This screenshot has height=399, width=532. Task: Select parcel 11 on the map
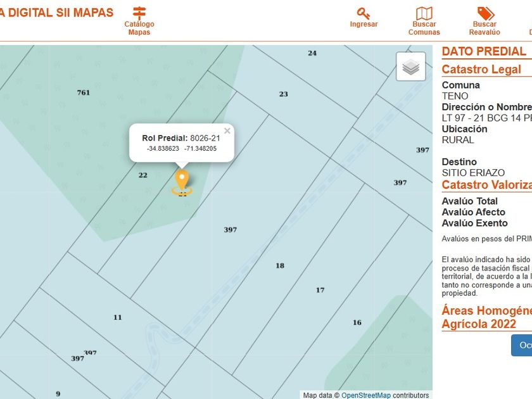point(117,317)
